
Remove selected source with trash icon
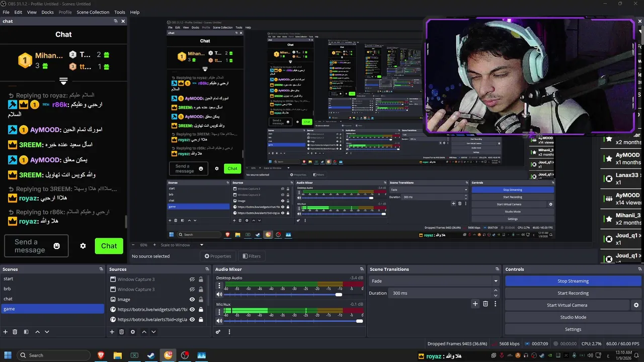tap(122, 332)
